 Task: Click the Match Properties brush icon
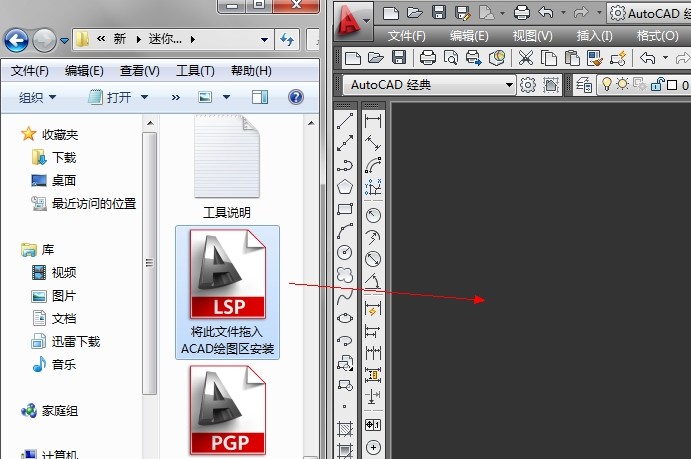(x=594, y=58)
